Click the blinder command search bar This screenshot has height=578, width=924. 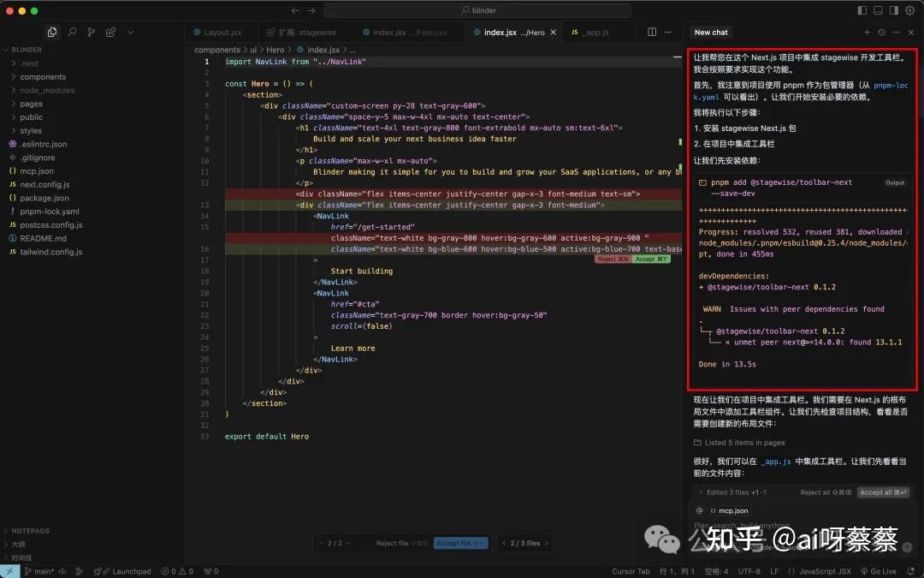pyautogui.click(x=477, y=10)
